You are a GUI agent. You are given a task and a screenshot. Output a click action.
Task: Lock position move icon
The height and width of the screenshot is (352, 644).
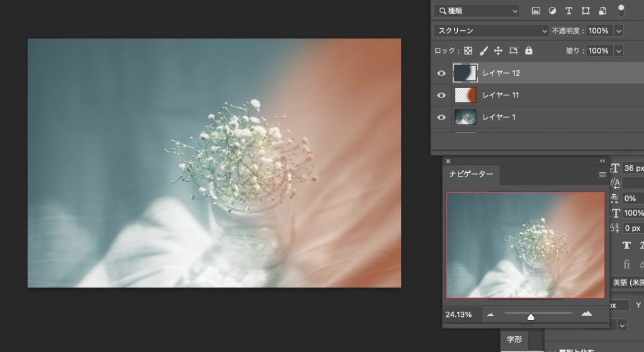click(498, 51)
